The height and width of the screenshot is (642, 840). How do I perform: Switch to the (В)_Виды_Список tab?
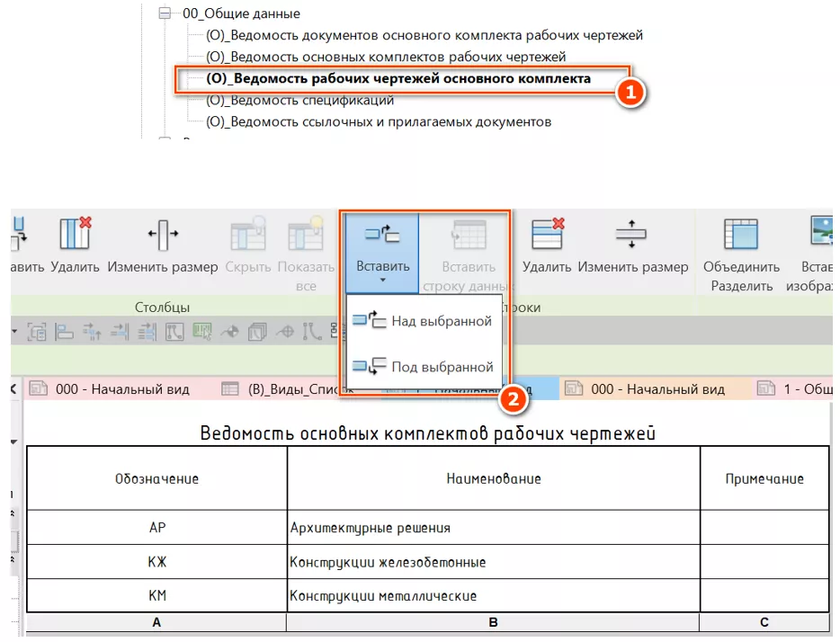pyautogui.click(x=286, y=389)
